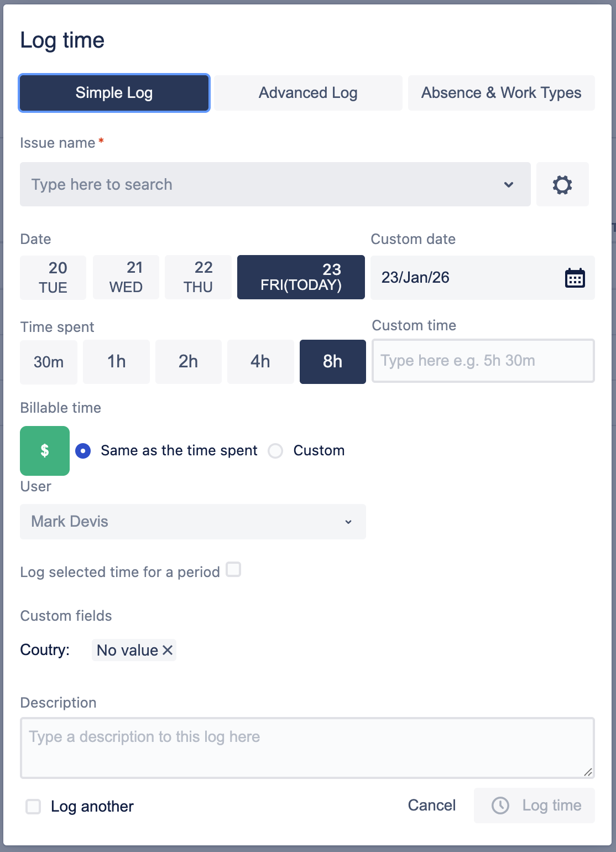The image size is (616, 852).
Task: Focus the Custom time input field
Action: pos(483,361)
